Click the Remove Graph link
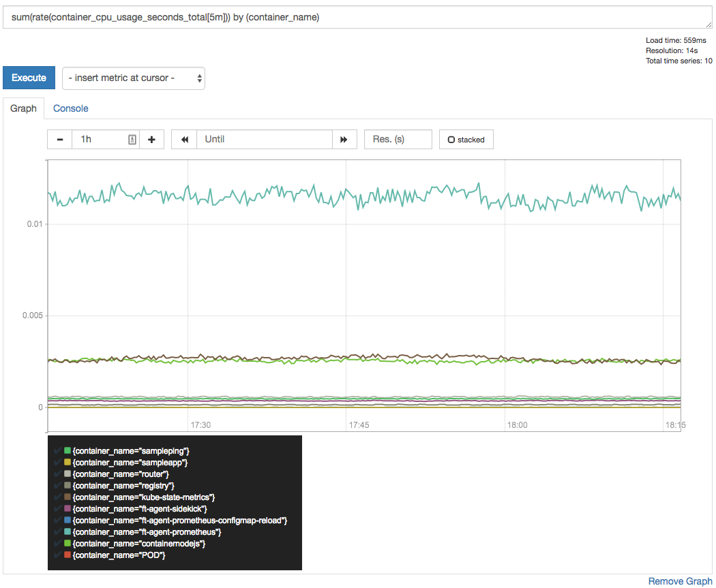The width and height of the screenshot is (716, 588). tap(679, 581)
